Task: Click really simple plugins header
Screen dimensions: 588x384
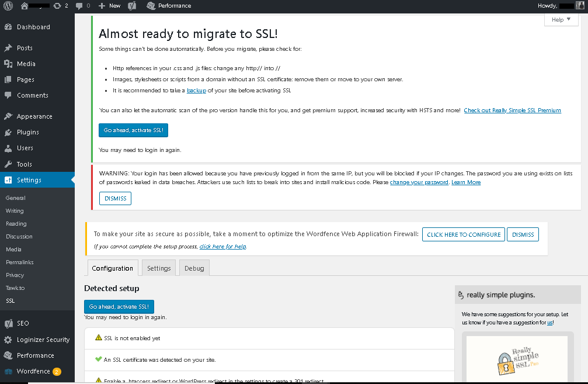Action: pos(517,295)
